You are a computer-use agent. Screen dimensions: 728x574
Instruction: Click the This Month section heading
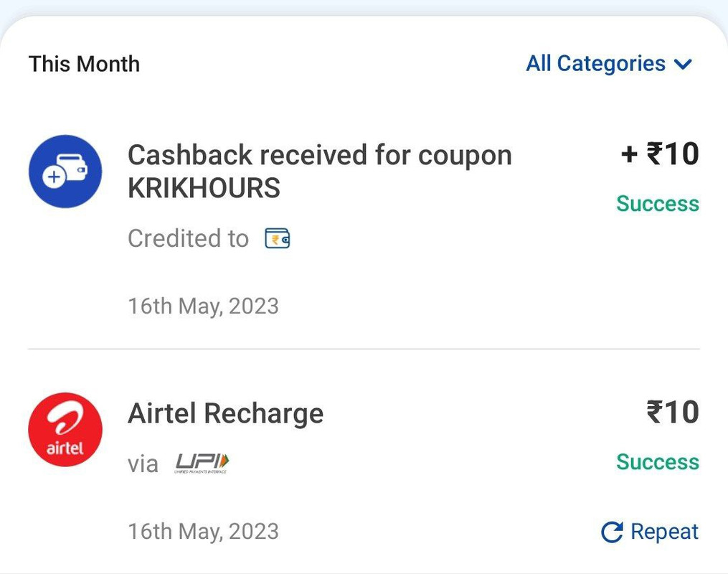coord(84,64)
